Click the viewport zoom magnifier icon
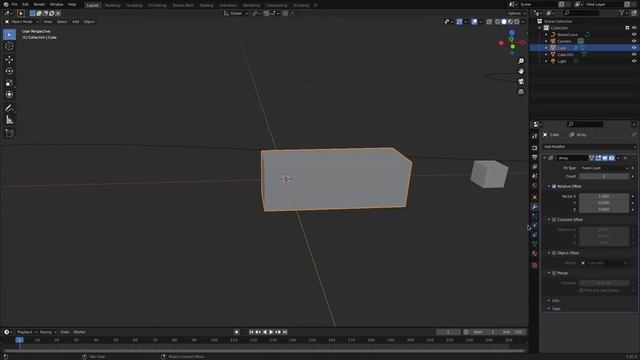Screen dimensions: 640x360 (521, 61)
